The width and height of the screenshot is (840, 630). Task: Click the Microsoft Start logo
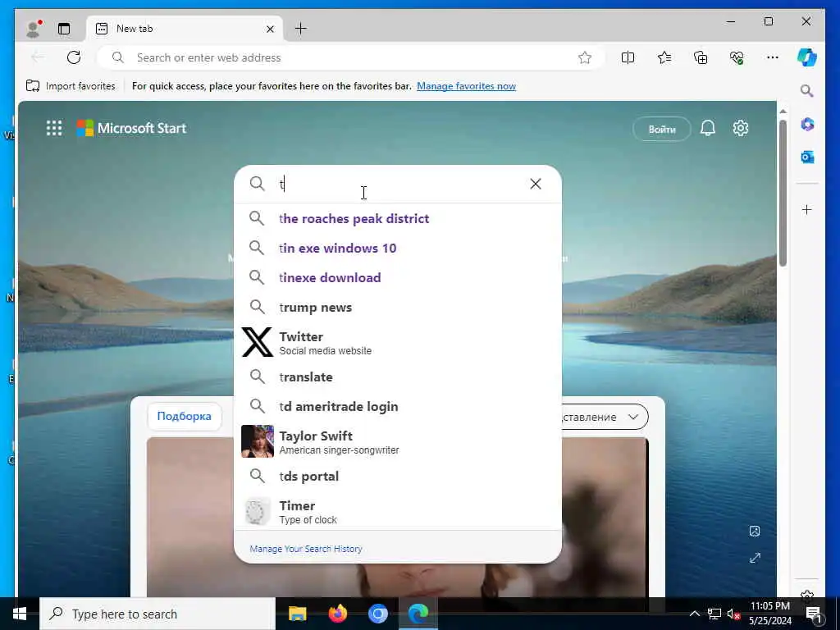coord(132,128)
